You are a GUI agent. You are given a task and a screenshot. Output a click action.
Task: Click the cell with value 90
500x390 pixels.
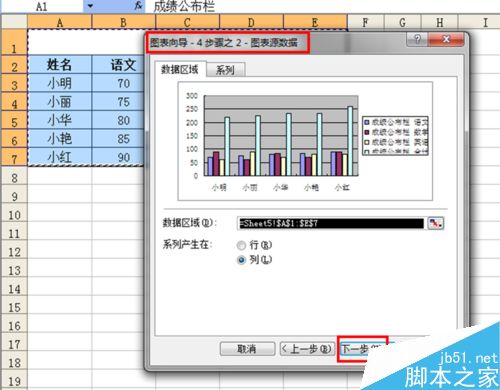(x=119, y=157)
